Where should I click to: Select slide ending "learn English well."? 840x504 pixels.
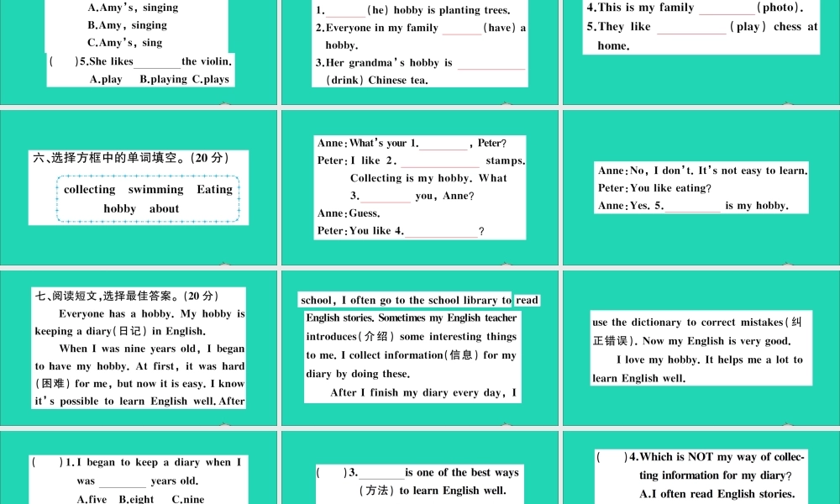point(701,348)
